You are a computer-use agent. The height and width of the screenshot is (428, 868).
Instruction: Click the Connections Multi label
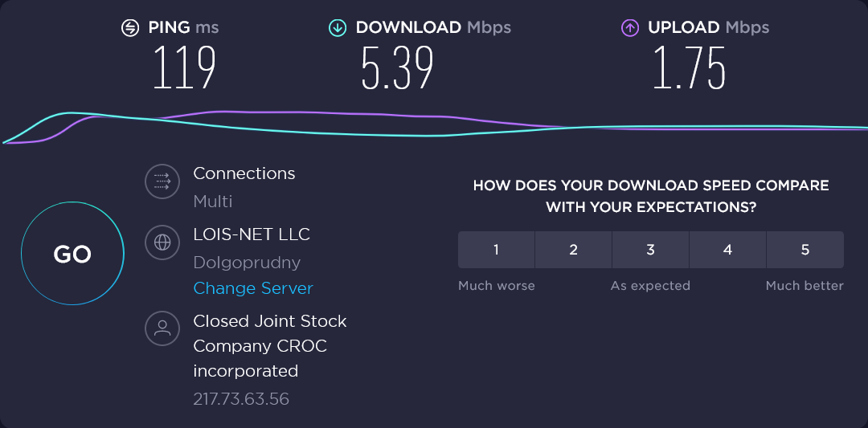pyautogui.click(x=213, y=201)
